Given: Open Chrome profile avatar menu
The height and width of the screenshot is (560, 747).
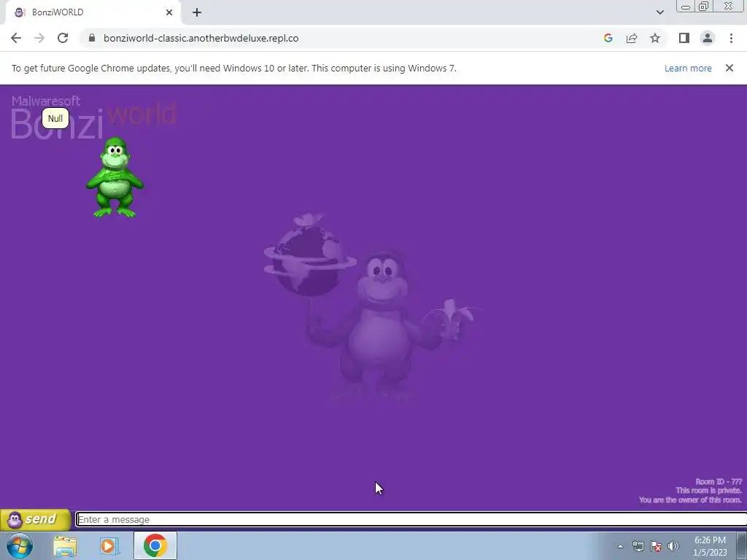Looking at the screenshot, I should pos(708,38).
